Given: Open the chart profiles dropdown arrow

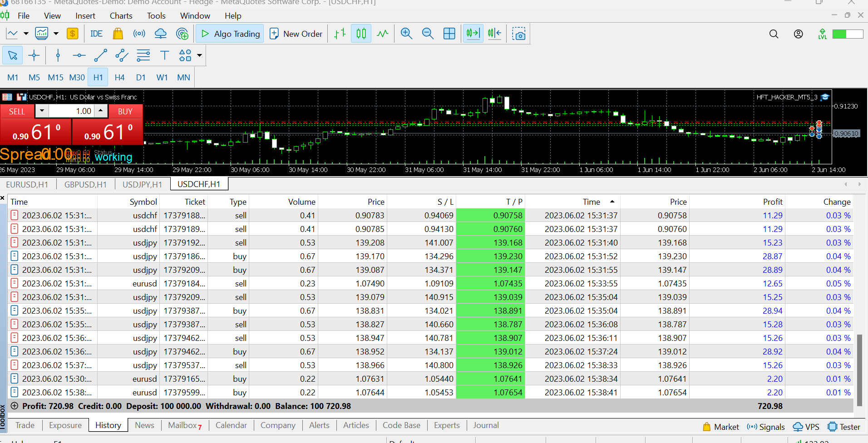Looking at the screenshot, I should pyautogui.click(x=56, y=34).
